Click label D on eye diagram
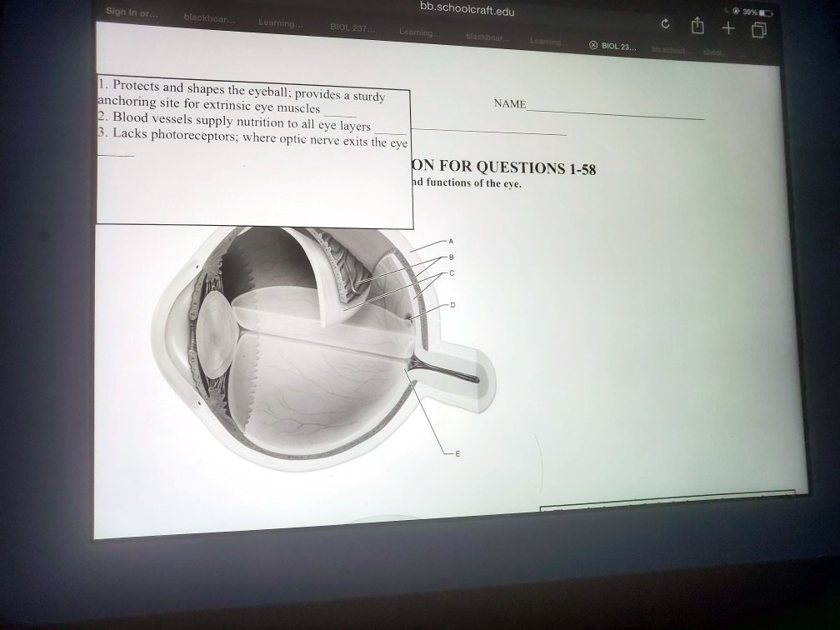 [x=452, y=305]
